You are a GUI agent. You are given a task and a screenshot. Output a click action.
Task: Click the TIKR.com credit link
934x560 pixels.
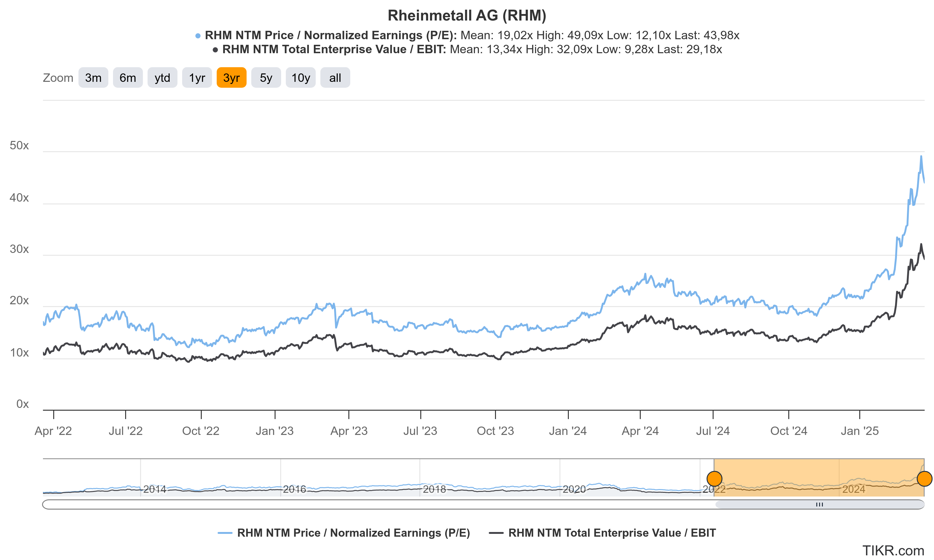point(893,551)
